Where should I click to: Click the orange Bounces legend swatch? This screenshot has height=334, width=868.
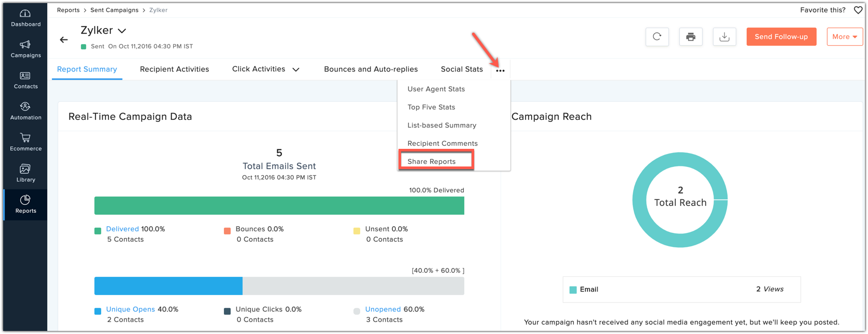tap(227, 231)
